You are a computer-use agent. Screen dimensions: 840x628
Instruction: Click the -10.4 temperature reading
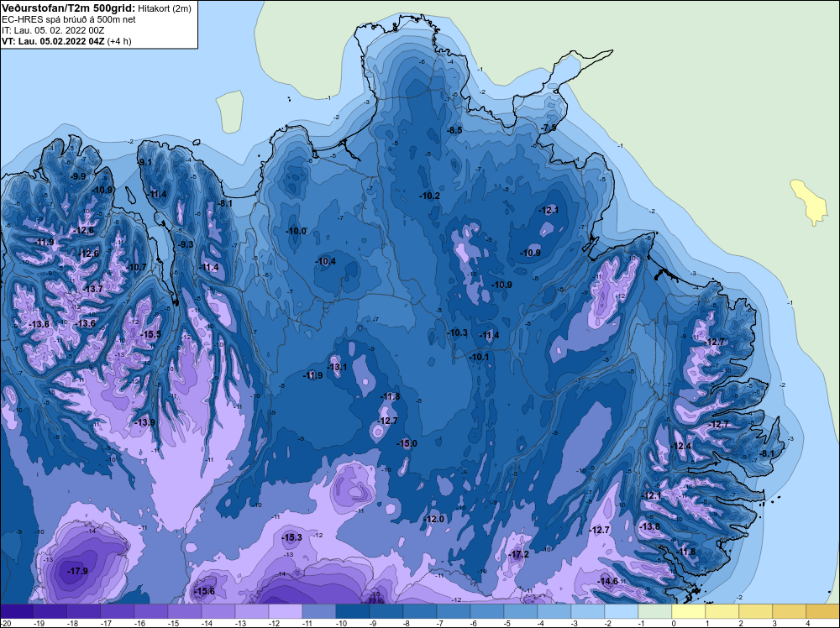[x=326, y=261]
